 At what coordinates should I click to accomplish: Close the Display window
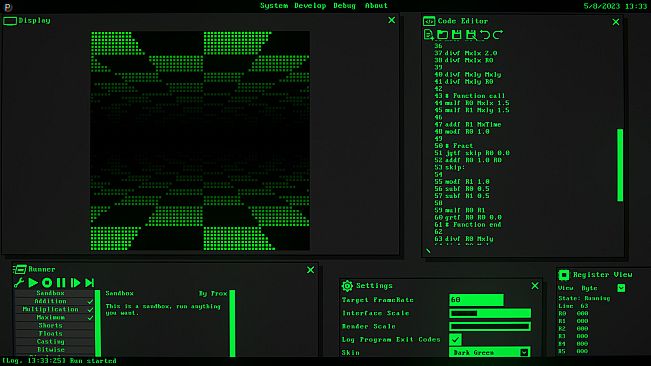point(392,20)
